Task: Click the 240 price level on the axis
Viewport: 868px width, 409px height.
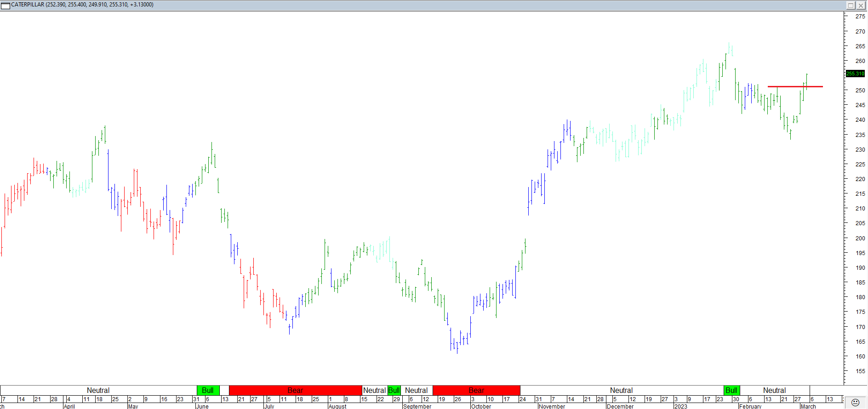Action: pyautogui.click(x=860, y=120)
